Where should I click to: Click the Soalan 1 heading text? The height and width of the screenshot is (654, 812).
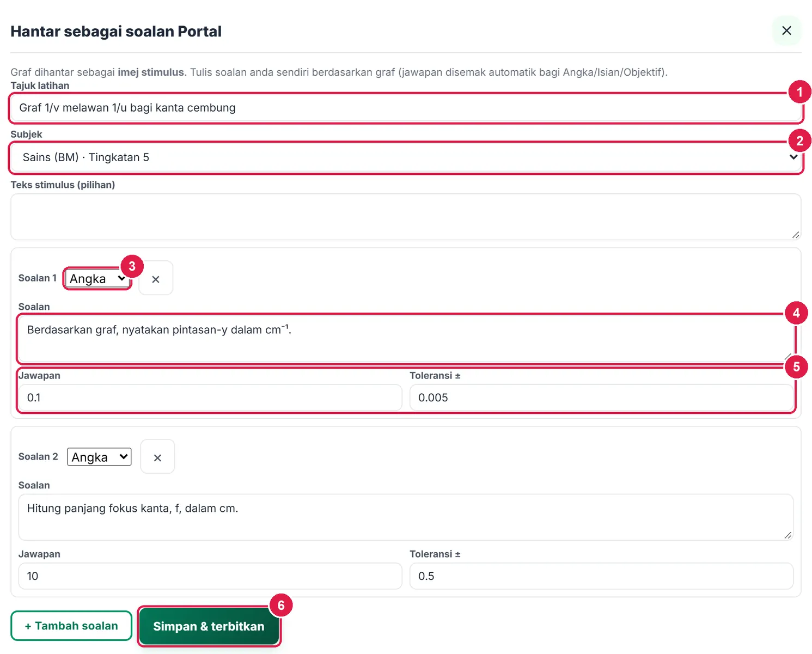38,278
